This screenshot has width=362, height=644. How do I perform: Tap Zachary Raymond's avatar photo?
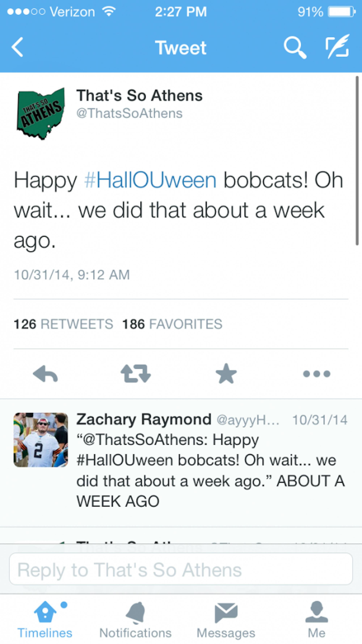[41, 440]
